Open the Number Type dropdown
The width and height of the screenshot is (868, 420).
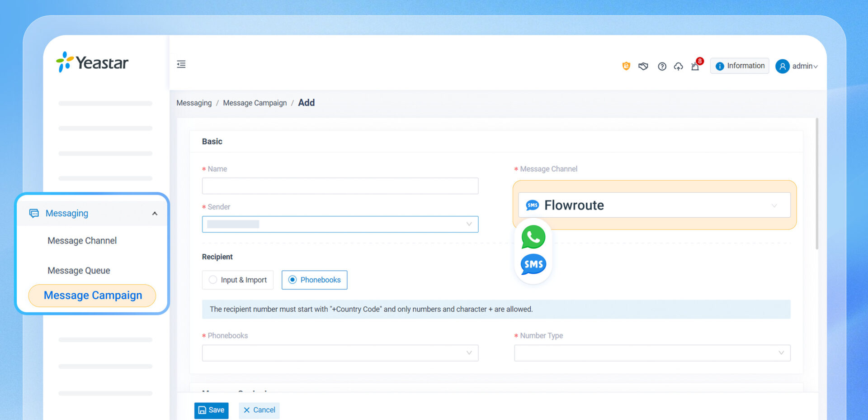pyautogui.click(x=652, y=353)
